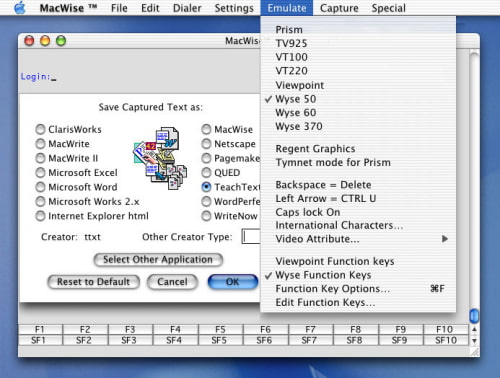
Task: Choose Prism emulation
Action: (x=358, y=30)
